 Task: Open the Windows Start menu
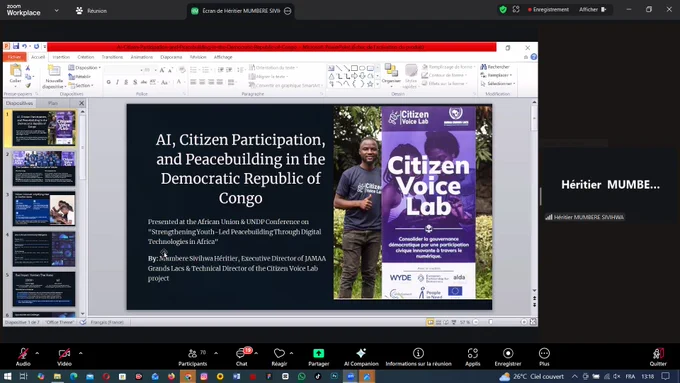pos(8,376)
